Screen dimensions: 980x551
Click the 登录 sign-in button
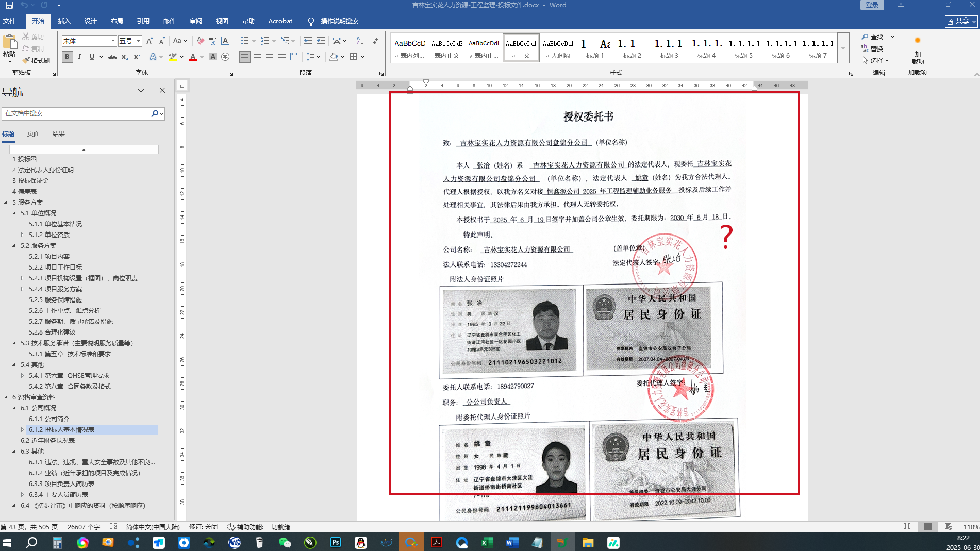tap(872, 5)
